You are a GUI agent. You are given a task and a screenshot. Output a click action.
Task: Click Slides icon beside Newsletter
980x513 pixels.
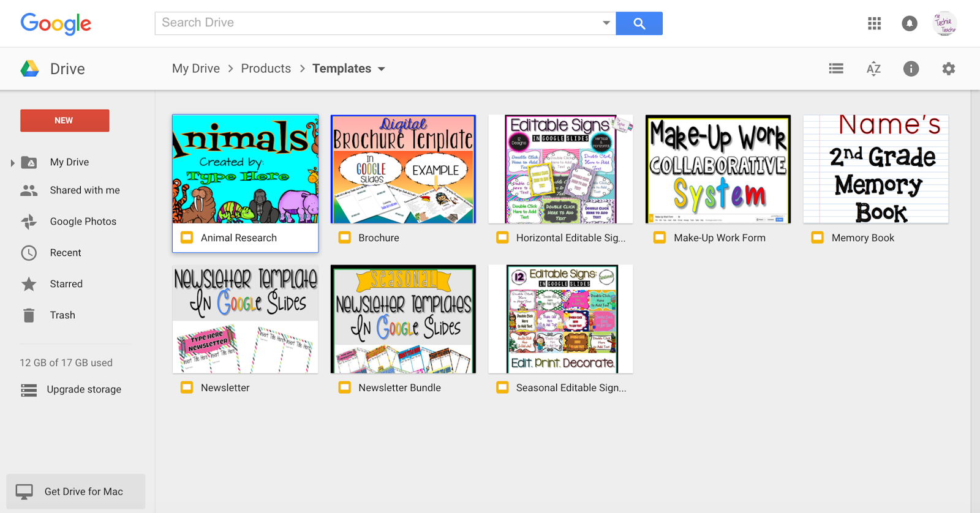click(187, 388)
